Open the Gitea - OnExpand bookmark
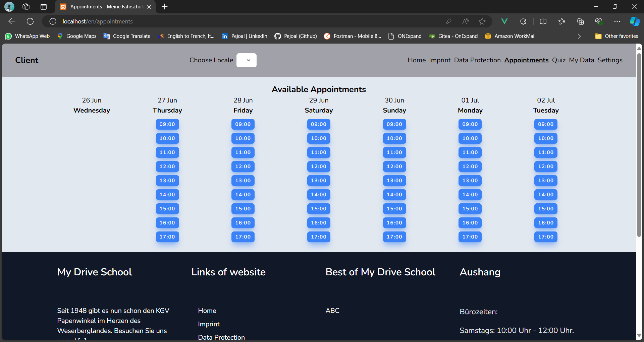This screenshot has height=342, width=644. (x=453, y=36)
